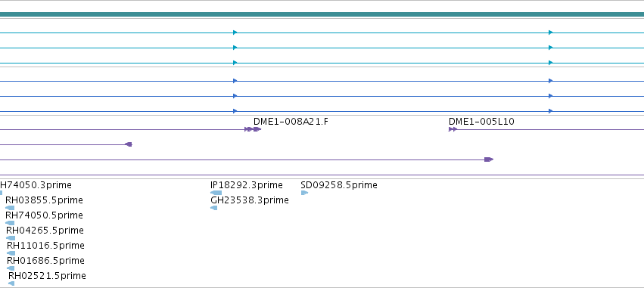
Task: Select the blue arrow glyph under RH02521.5prime
Action: point(11,283)
